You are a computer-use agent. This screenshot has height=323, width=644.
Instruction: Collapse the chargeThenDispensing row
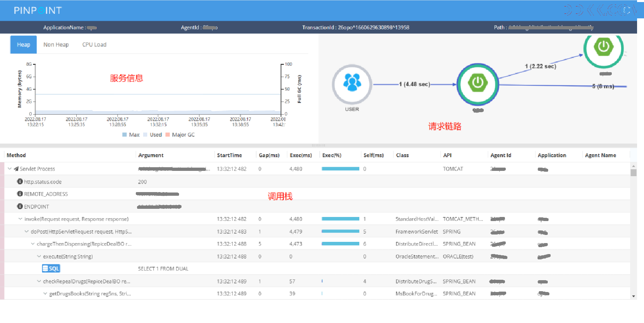[33, 244]
